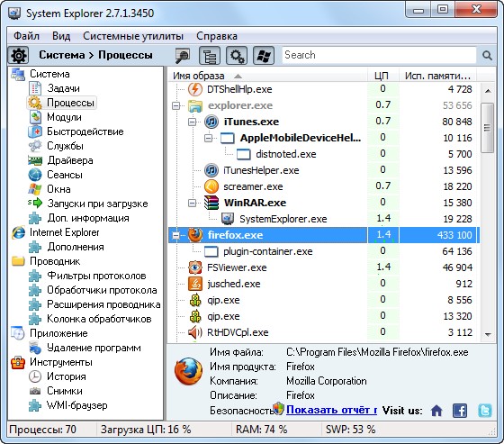Toggle the double-gears toolbar button
Viewport: 504px width, 444px height.
pyautogui.click(x=237, y=56)
